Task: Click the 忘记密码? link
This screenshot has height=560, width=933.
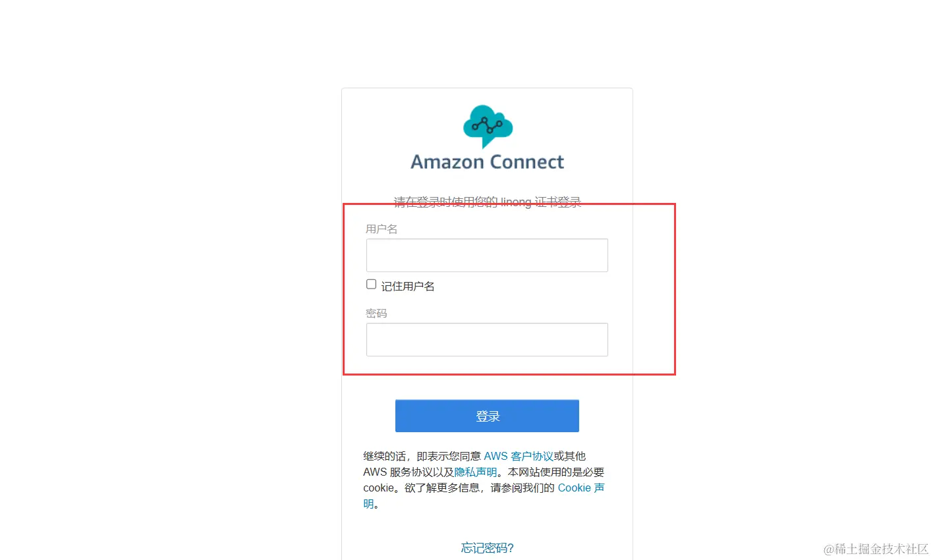Action: point(488,547)
